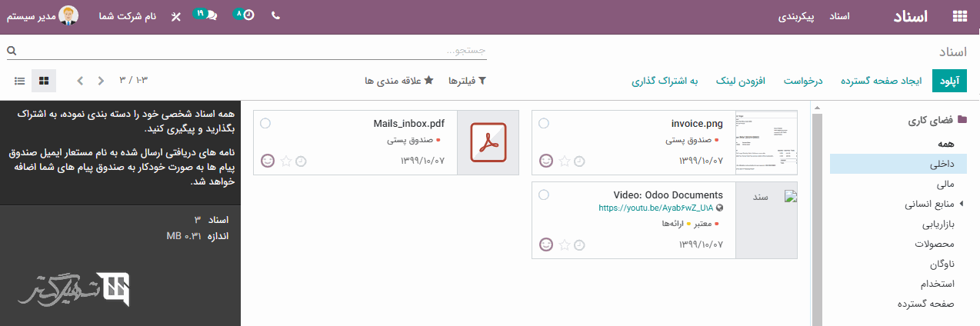The image size is (980, 326).
Task: Open the apps grid menu icon
Action: (x=960, y=16)
